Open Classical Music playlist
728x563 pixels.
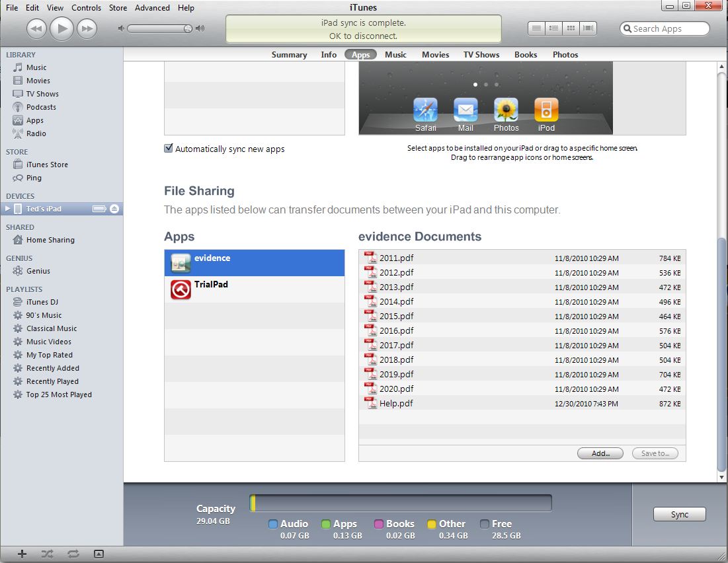click(x=52, y=328)
